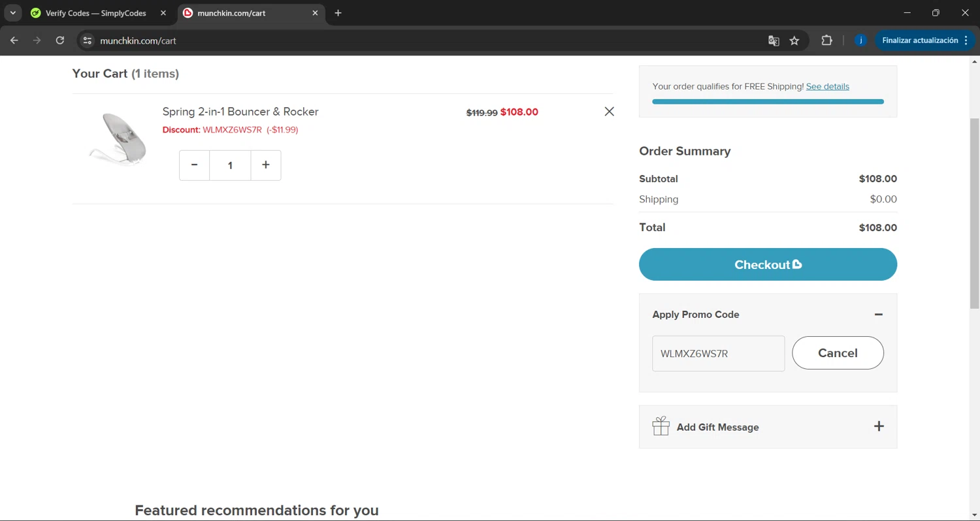Select the gift box icon
Viewport: 980px width, 521px height.
tap(661, 426)
